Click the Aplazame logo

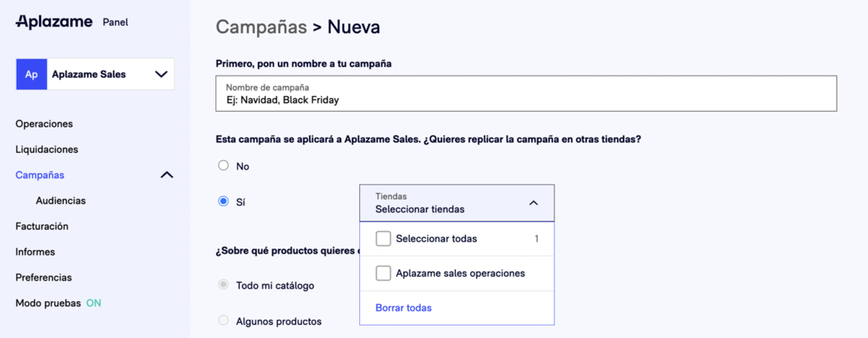coord(54,22)
